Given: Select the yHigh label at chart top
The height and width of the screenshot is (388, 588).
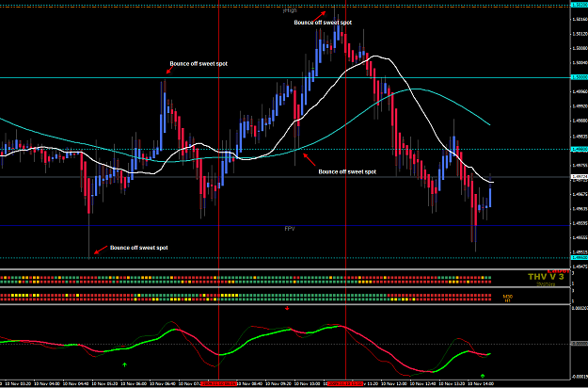Looking at the screenshot, I should [x=290, y=10].
